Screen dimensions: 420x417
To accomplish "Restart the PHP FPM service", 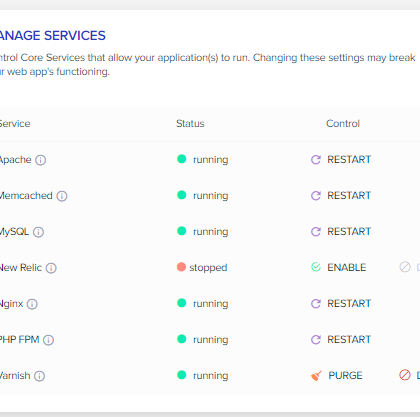I will click(349, 339).
